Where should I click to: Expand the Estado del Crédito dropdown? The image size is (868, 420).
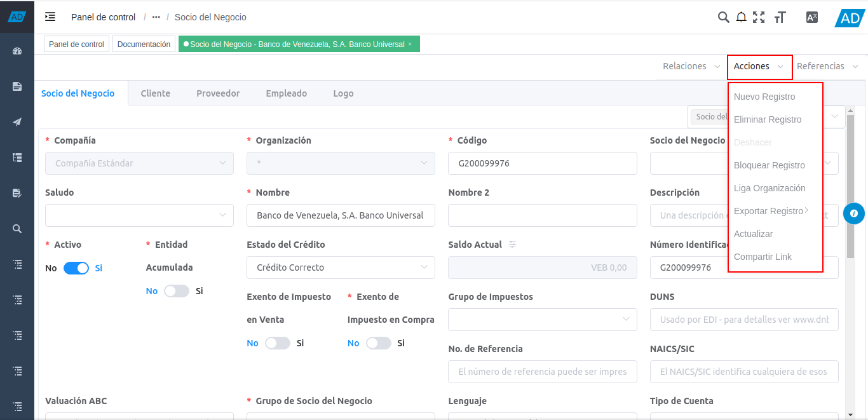pyautogui.click(x=341, y=268)
